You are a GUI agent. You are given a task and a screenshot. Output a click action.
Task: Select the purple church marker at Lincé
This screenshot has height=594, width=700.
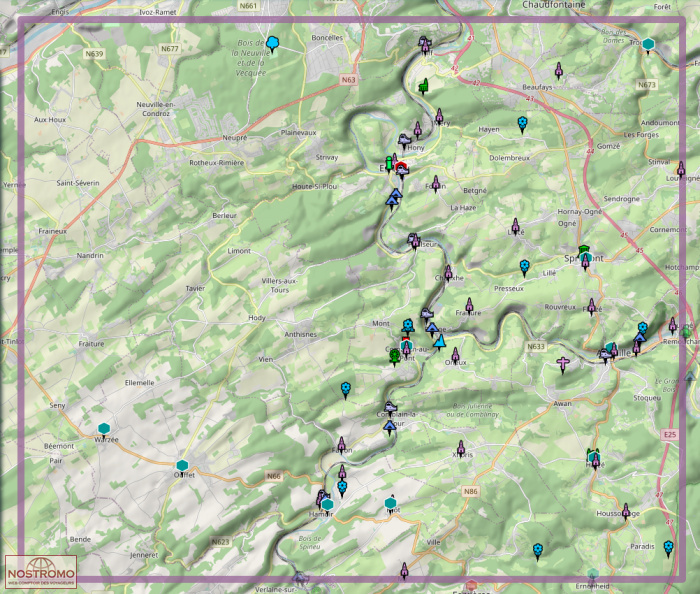(x=516, y=227)
